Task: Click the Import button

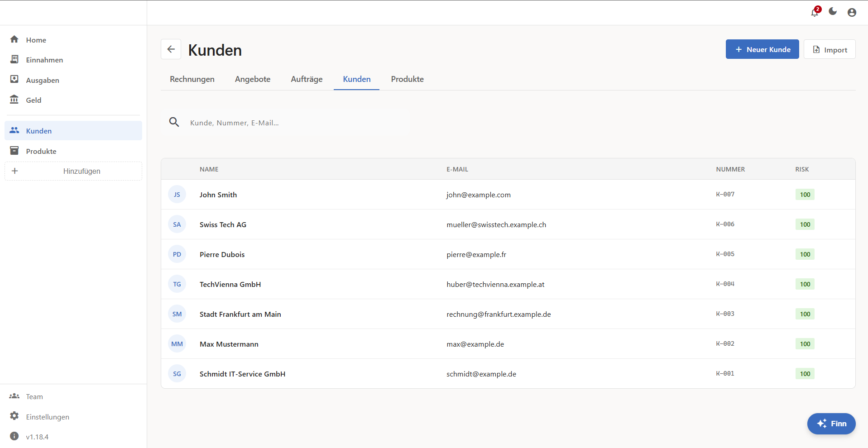Action: (830, 49)
